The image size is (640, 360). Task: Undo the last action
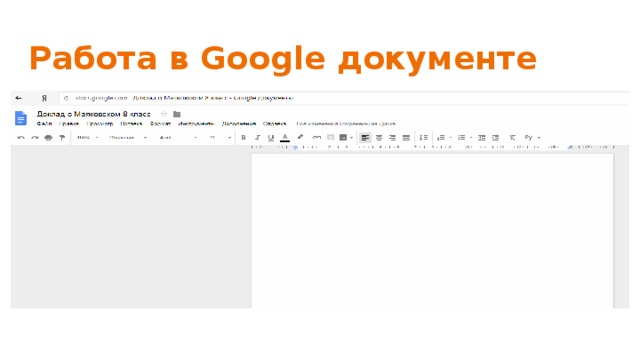21,138
